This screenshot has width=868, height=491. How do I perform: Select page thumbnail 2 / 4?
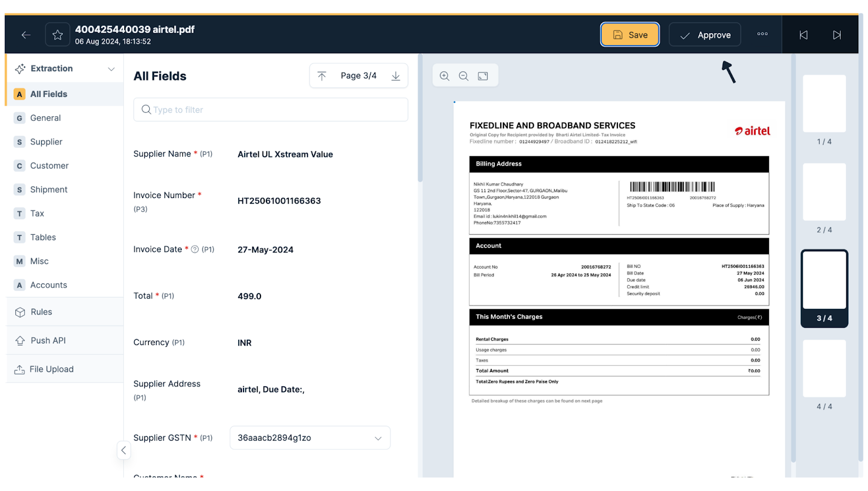pyautogui.click(x=824, y=192)
